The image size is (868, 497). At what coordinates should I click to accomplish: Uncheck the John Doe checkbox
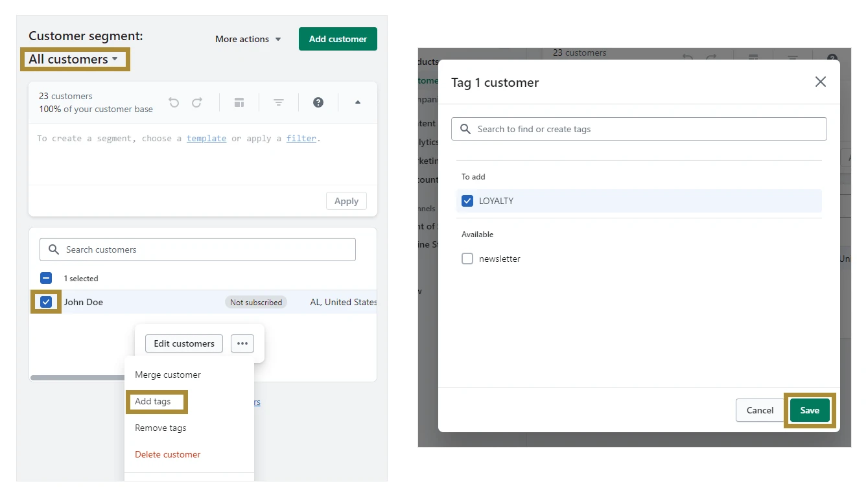tap(46, 302)
